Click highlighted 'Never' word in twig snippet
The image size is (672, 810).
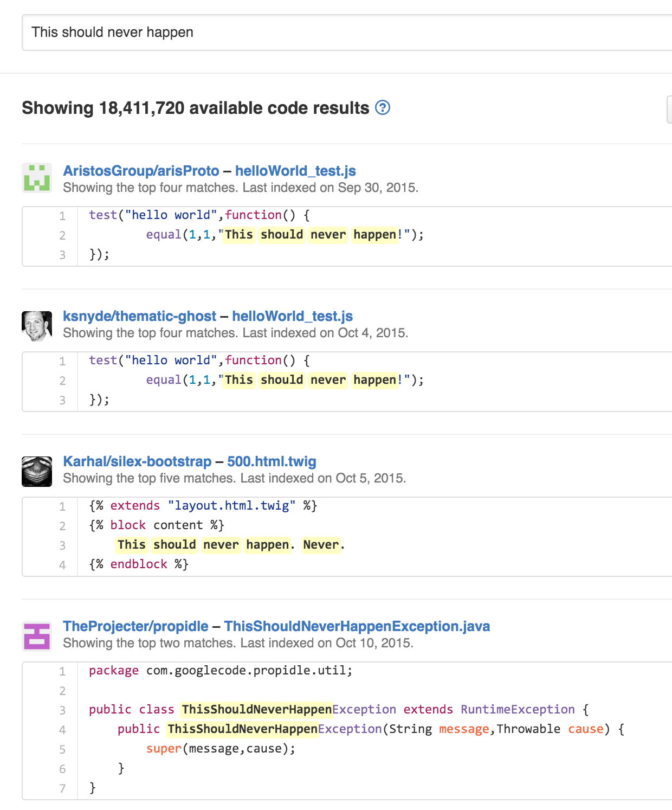pos(321,544)
